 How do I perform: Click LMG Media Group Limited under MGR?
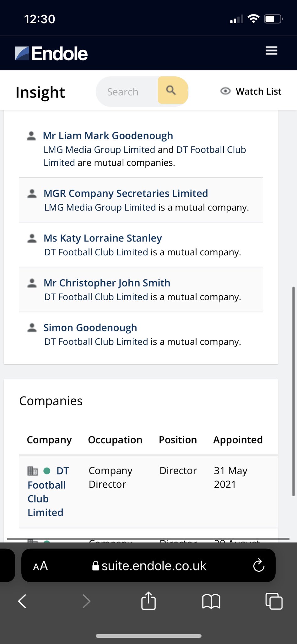pyautogui.click(x=100, y=207)
